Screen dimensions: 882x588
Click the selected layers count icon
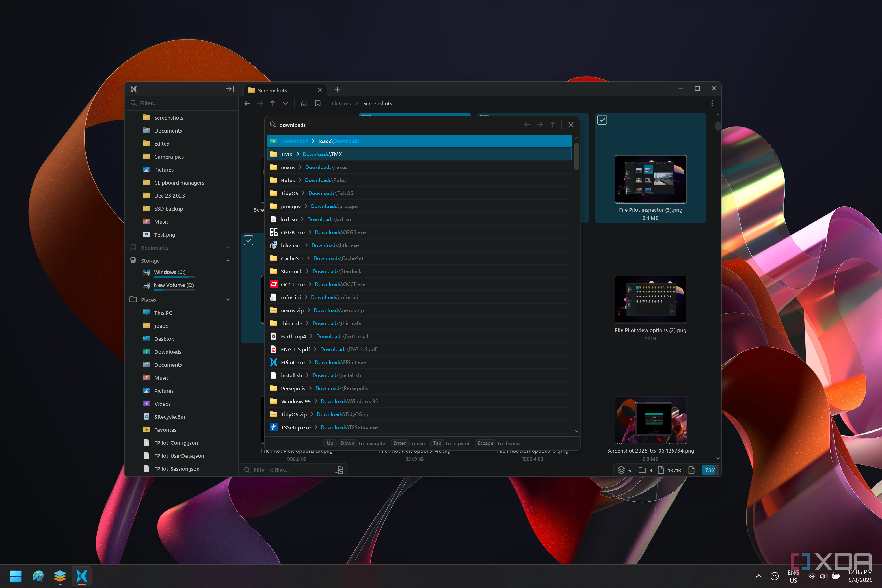[621, 470]
